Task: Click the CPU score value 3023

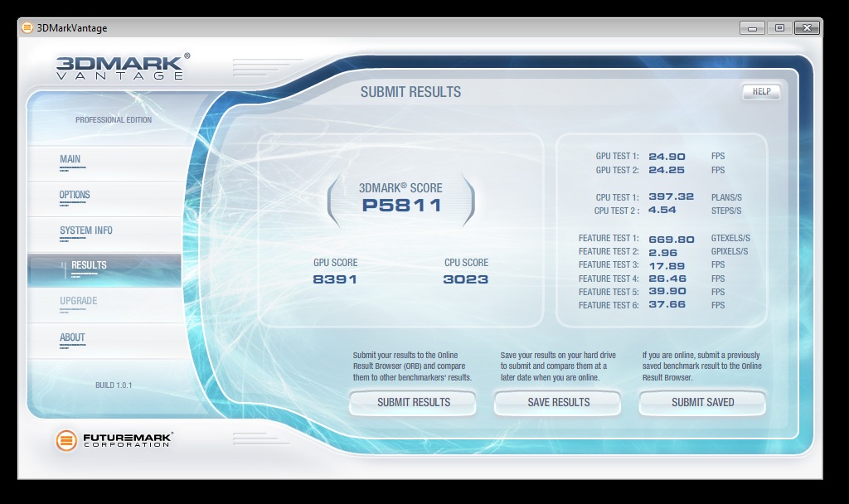Action: point(466,279)
